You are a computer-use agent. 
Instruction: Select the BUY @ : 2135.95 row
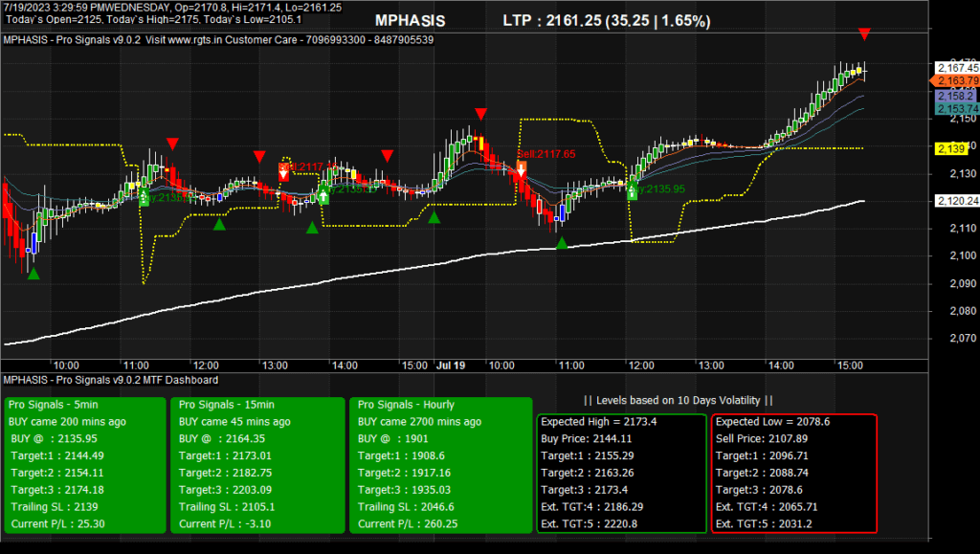click(x=54, y=438)
